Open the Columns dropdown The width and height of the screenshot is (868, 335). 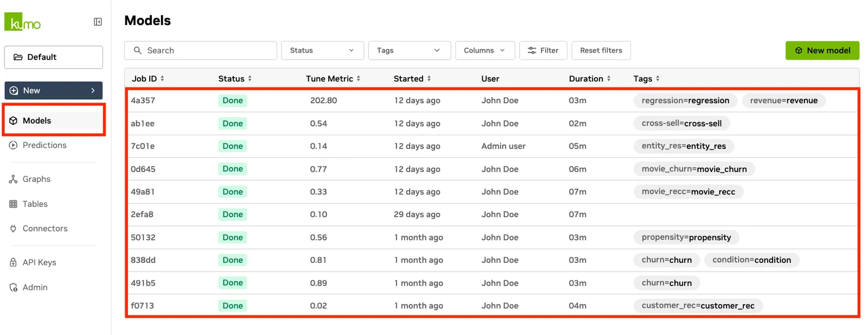[x=485, y=50]
